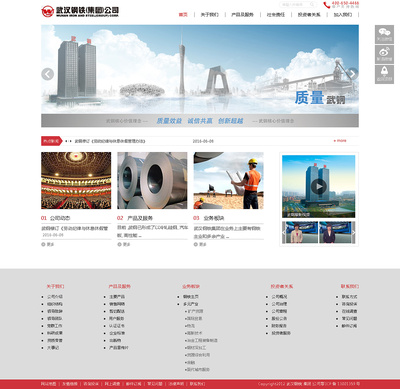The height and width of the screenshot is (389, 400).
Task: Click footer heading 业务板块
Action: [191, 286]
